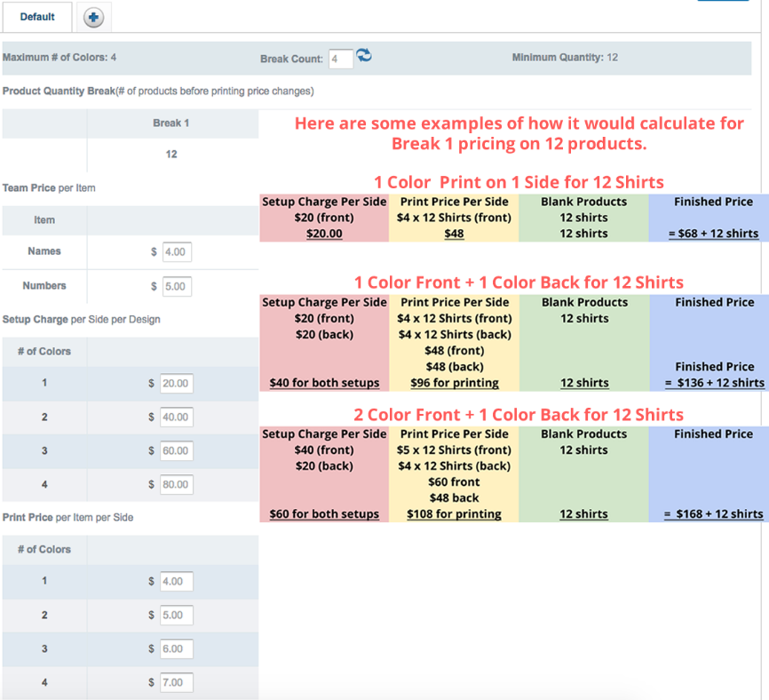
Task: Click the yellow '$108 for printing' cell
Action: (454, 514)
